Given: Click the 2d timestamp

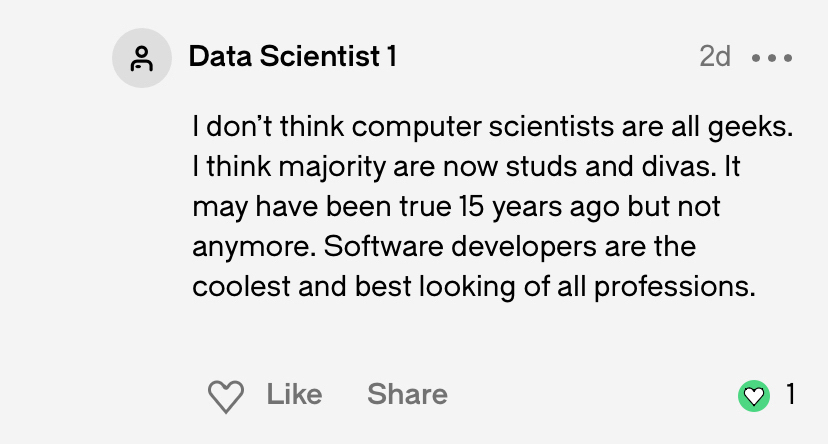Looking at the screenshot, I should pos(715,57).
